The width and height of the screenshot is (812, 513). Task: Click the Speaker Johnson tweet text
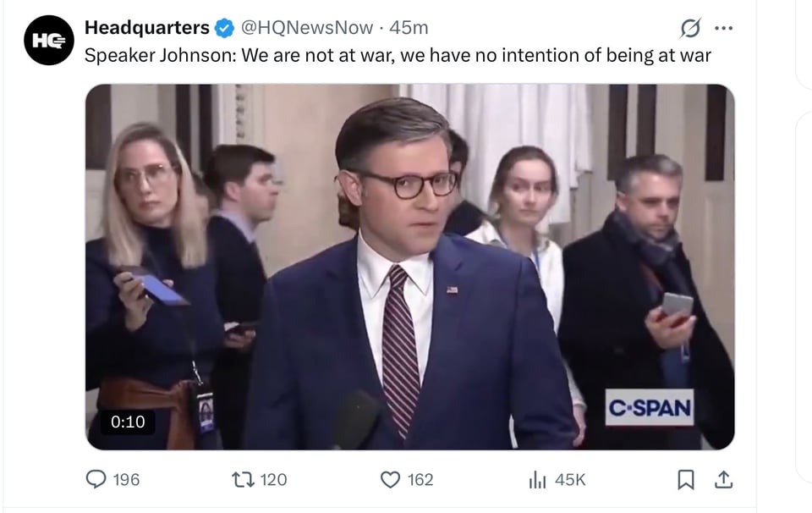398,56
